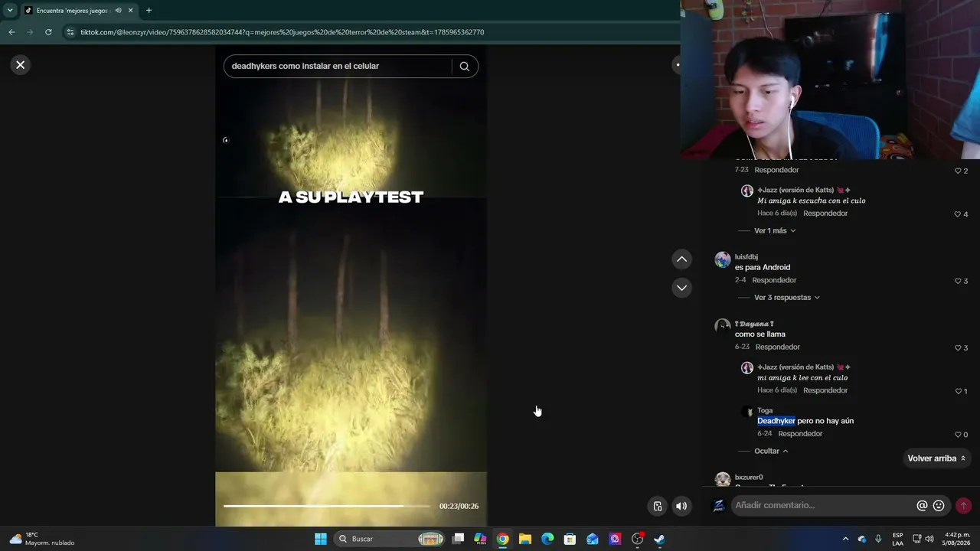Image resolution: width=980 pixels, height=551 pixels.
Task: Show hidden system tray icons
Action: click(845, 539)
